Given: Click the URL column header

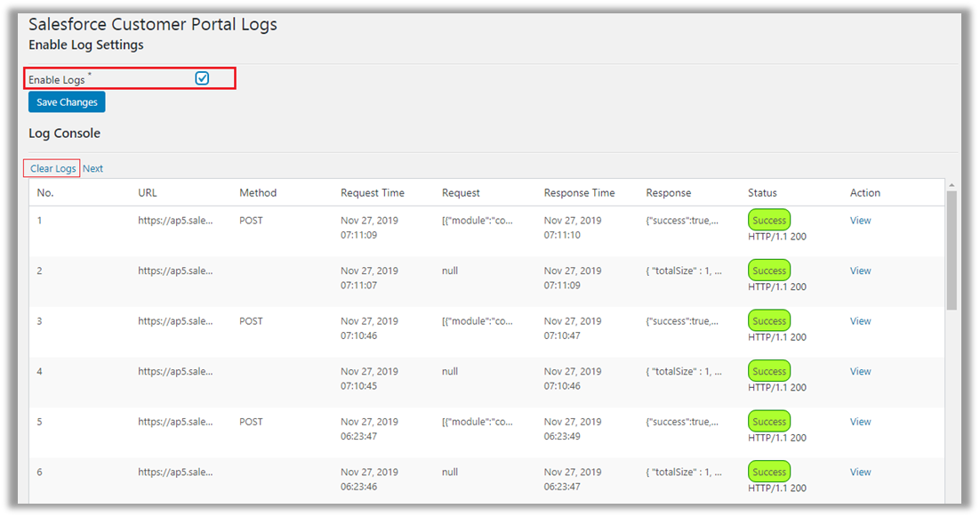Looking at the screenshot, I should (x=148, y=193).
